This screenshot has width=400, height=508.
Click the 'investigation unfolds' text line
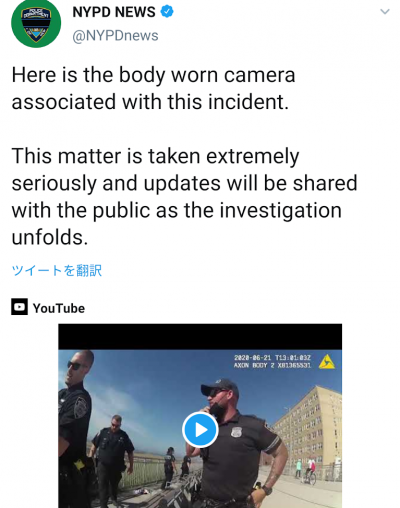tap(177, 224)
